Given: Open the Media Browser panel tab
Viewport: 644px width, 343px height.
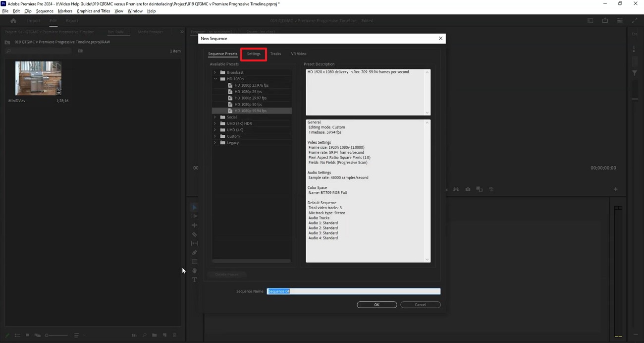Looking at the screenshot, I should click(150, 32).
